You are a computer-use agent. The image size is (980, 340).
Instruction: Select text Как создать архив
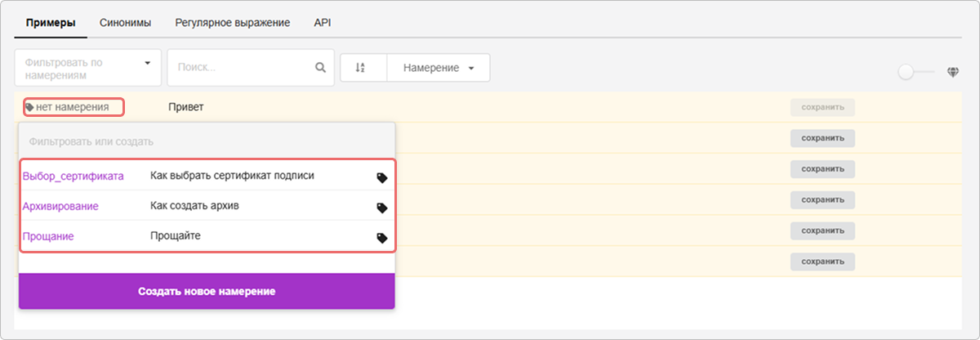[x=194, y=206]
